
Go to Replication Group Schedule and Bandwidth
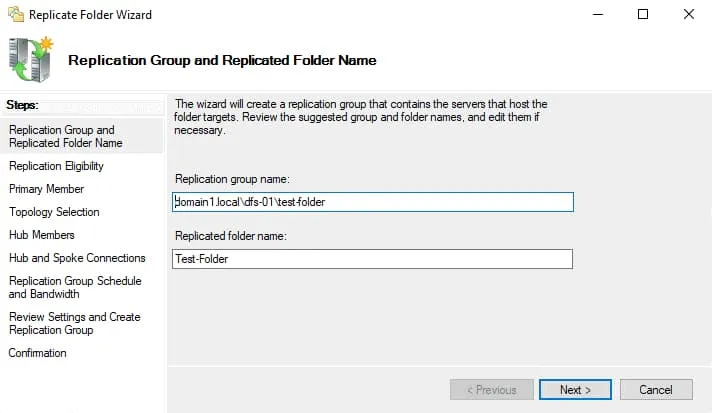click(x=75, y=288)
